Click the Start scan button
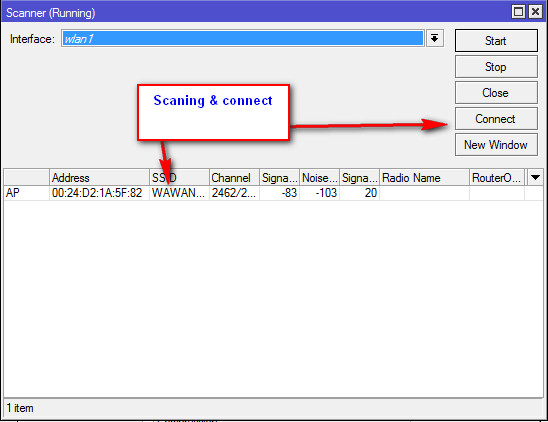The width and height of the screenshot is (548, 422). coord(496,41)
